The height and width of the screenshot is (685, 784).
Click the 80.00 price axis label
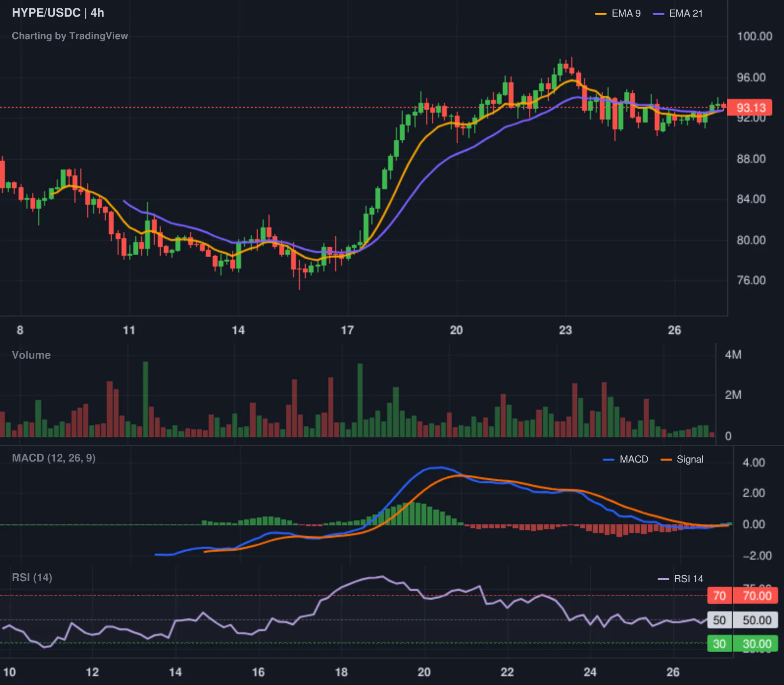tap(751, 240)
